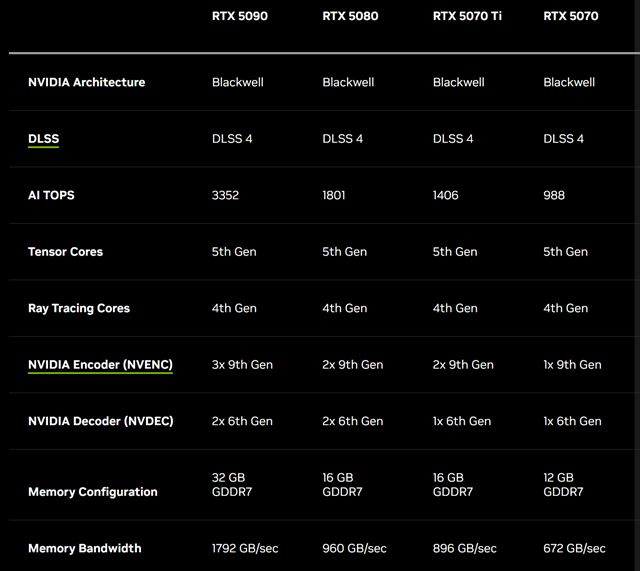Click the Memory Bandwidth row label
640x571 pixels.
tap(85, 548)
